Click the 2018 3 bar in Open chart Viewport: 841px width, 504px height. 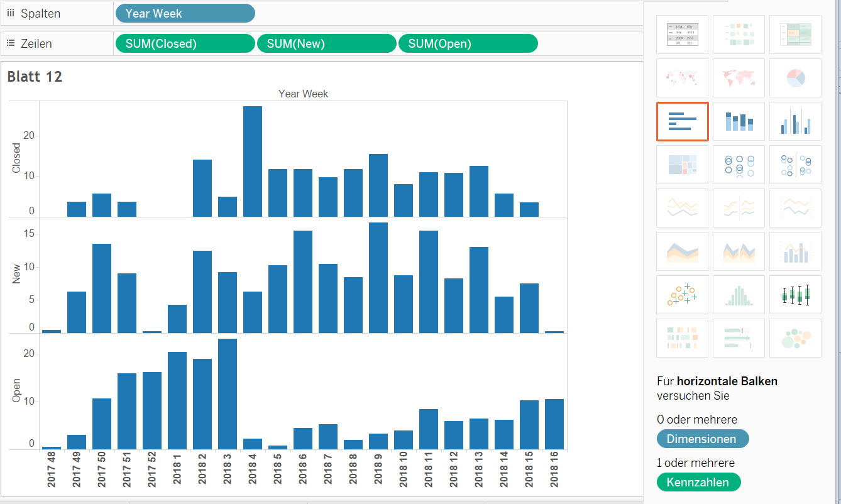pyautogui.click(x=228, y=394)
